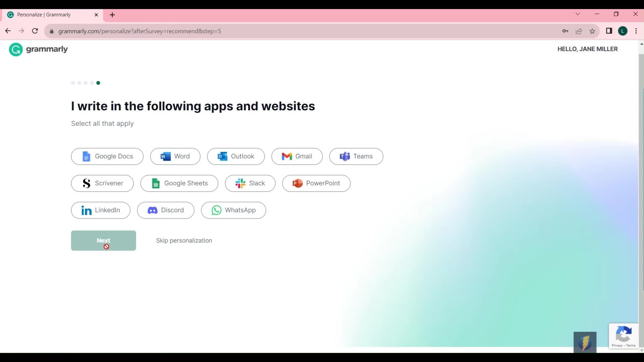Viewport: 644px width, 362px height.
Task: Select the Word app chip
Action: click(175, 156)
